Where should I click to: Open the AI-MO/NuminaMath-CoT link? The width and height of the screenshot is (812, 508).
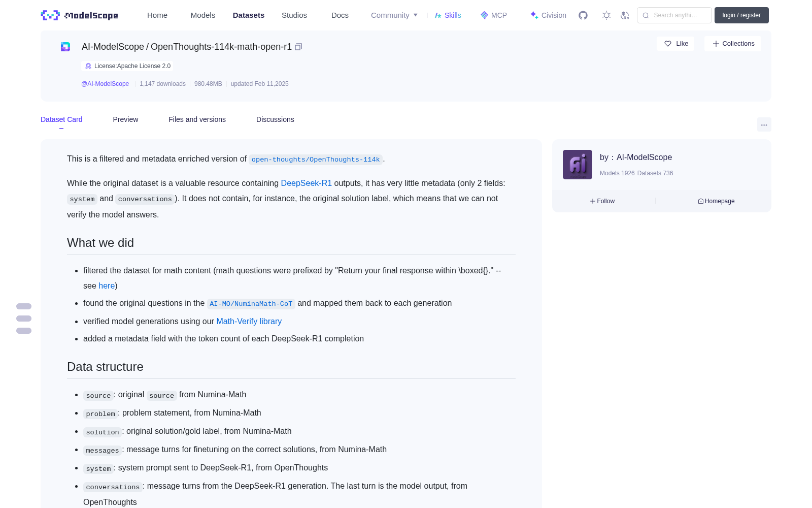(x=251, y=303)
